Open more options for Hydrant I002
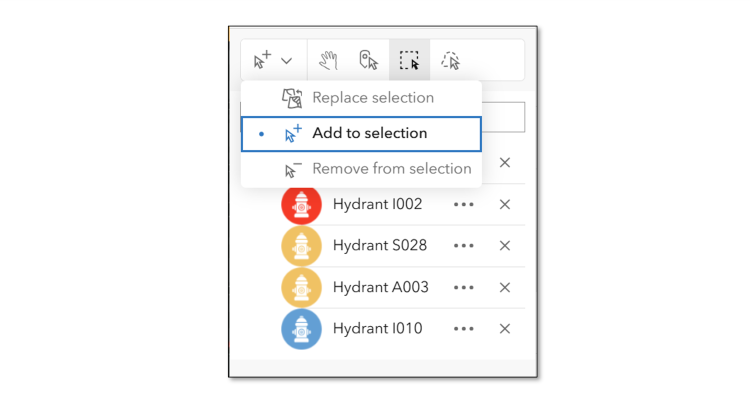Viewport: 750px width, 400px height. click(463, 205)
